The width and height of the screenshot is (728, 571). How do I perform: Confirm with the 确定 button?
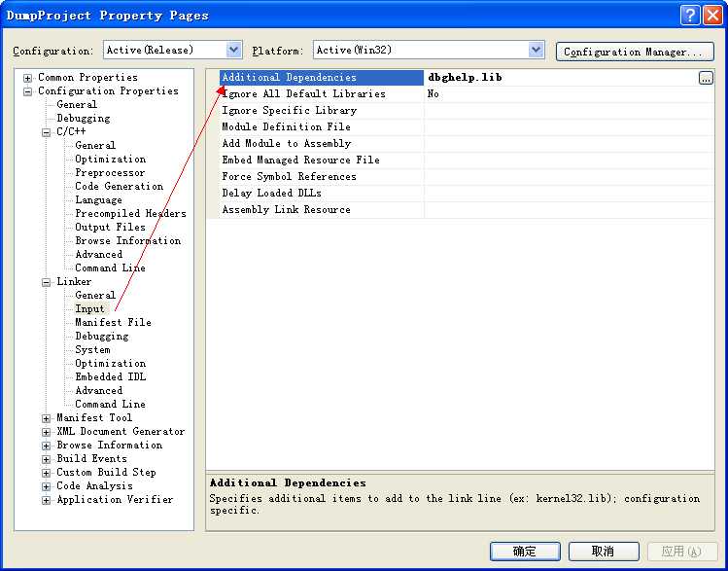525,552
